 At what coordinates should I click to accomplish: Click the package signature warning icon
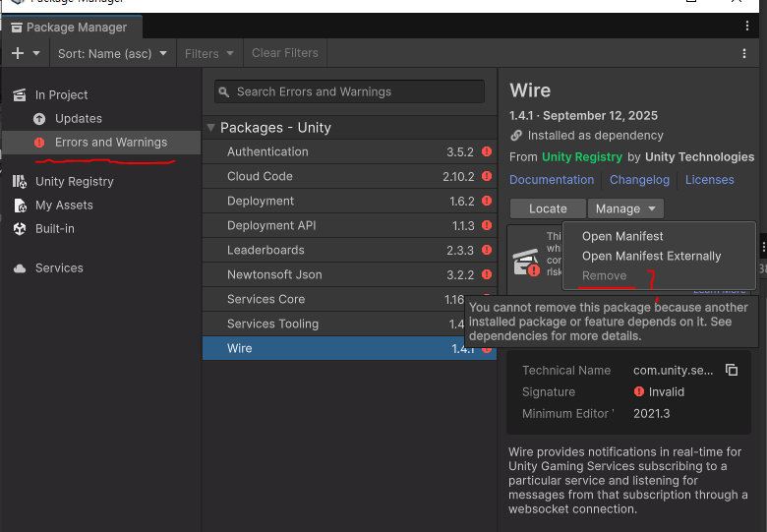click(526, 263)
